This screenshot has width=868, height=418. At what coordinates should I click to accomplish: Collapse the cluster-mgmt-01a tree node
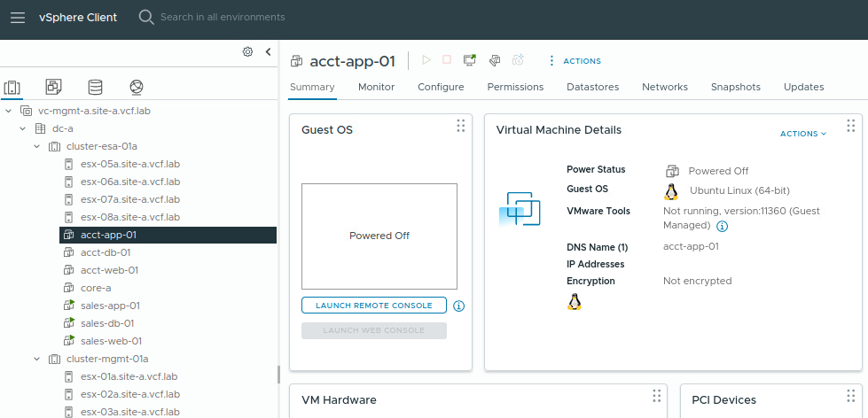coord(37,359)
